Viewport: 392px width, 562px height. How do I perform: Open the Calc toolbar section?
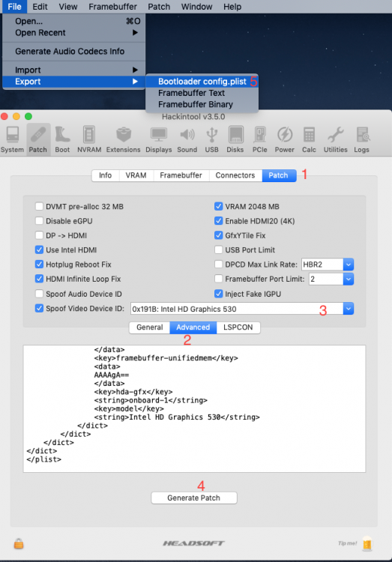[309, 140]
